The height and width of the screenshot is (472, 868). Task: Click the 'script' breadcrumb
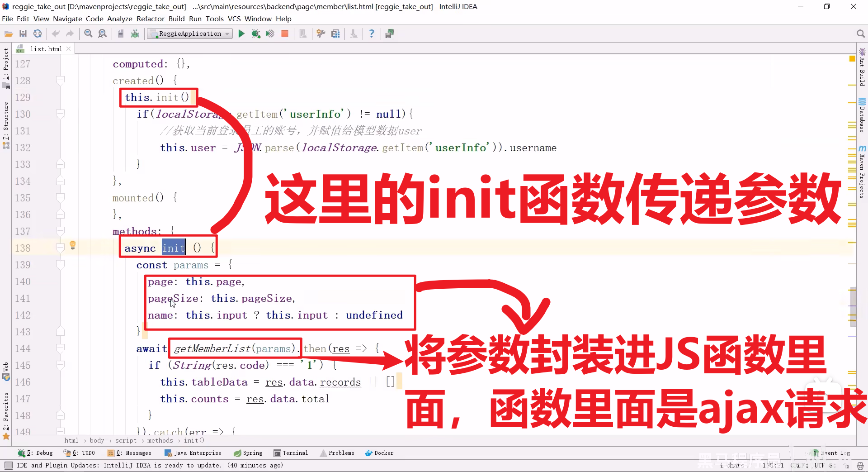click(126, 441)
